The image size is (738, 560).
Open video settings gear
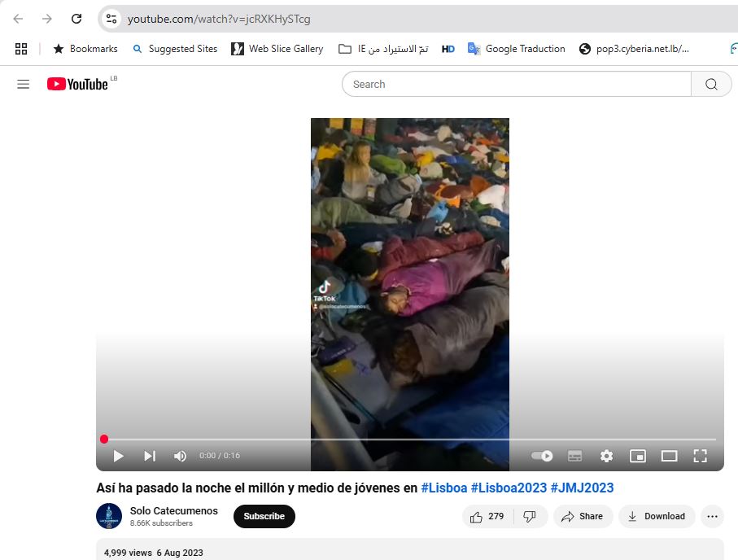pyautogui.click(x=606, y=456)
